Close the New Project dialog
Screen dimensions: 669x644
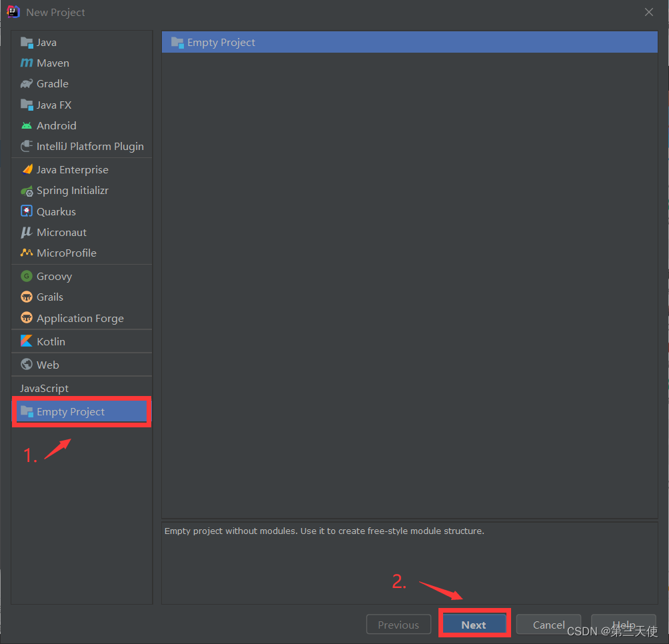tap(649, 12)
